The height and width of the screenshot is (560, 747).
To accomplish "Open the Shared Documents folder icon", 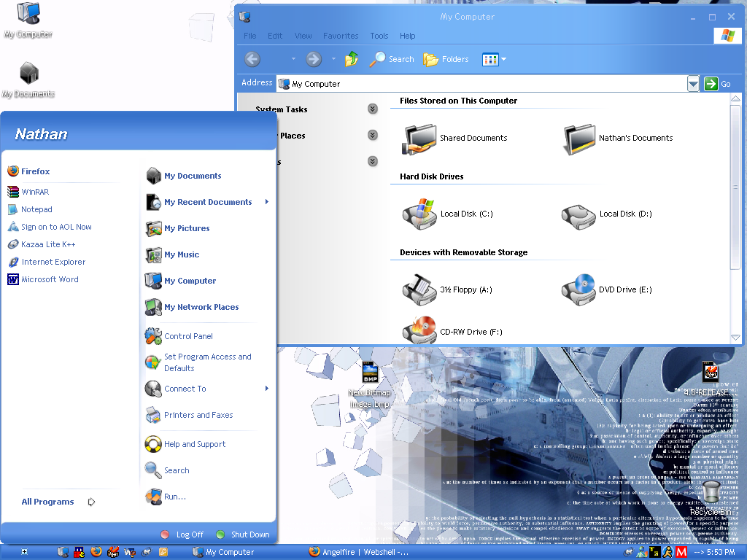I will (419, 138).
